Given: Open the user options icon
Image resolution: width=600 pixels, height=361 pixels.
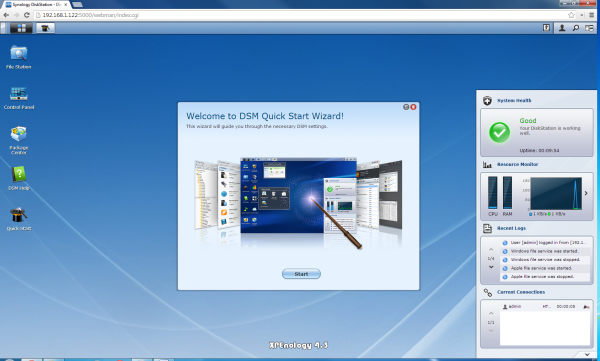Looking at the screenshot, I should [562, 28].
